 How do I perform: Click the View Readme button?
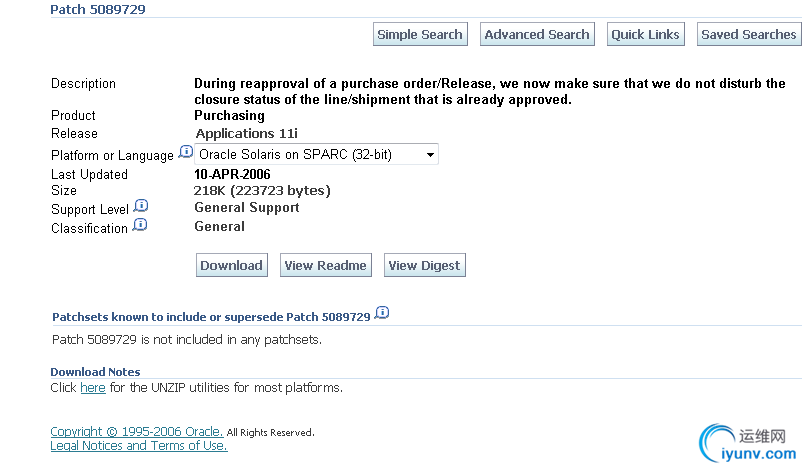pyautogui.click(x=326, y=265)
